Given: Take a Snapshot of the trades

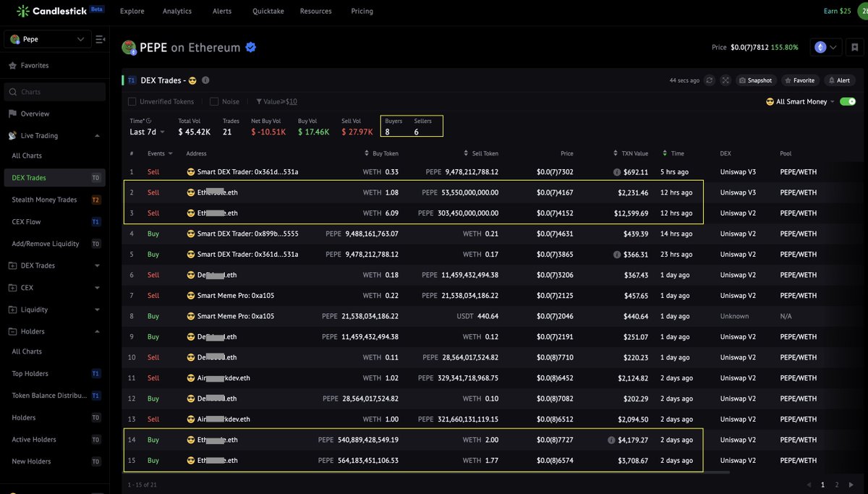Looking at the screenshot, I should tap(756, 80).
